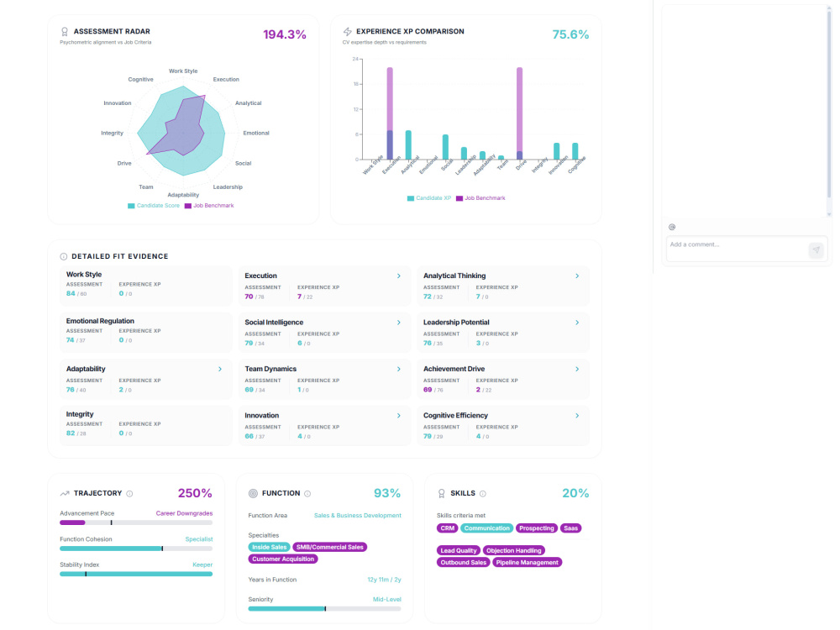Click the Trajectory trend arrow icon
This screenshot has width=840, height=630.
[65, 493]
